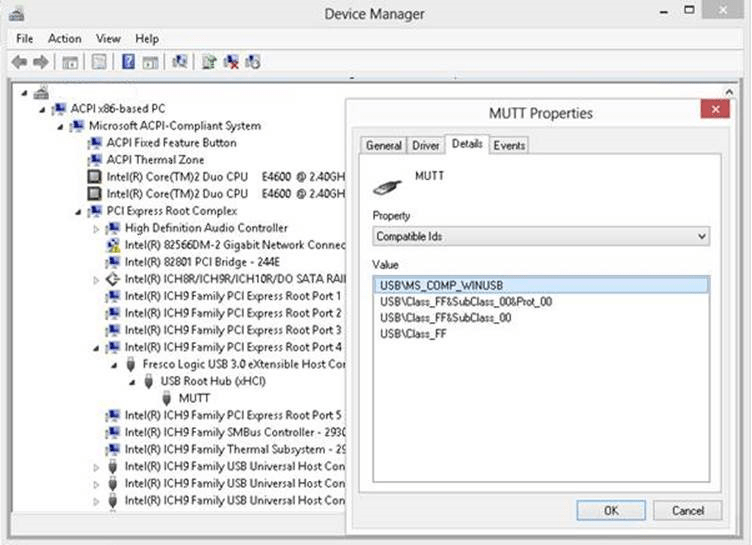
Task: Switch to the General tab
Action: click(384, 145)
